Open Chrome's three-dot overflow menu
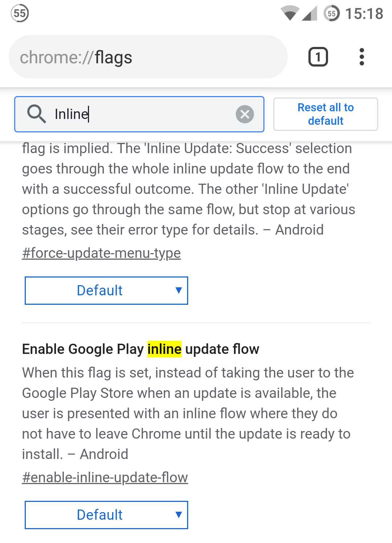The height and width of the screenshot is (543, 392). tap(361, 57)
